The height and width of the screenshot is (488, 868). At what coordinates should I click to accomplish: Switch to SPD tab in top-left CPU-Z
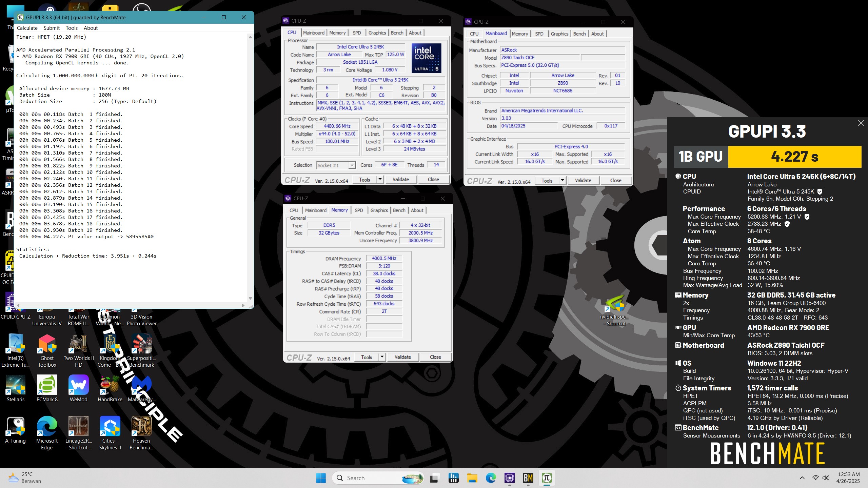point(357,33)
